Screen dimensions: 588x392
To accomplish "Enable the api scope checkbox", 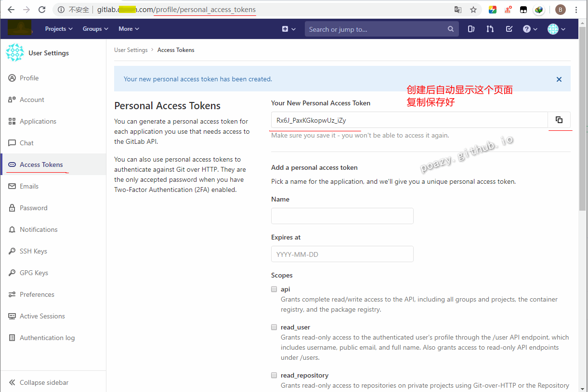I will 274,289.
